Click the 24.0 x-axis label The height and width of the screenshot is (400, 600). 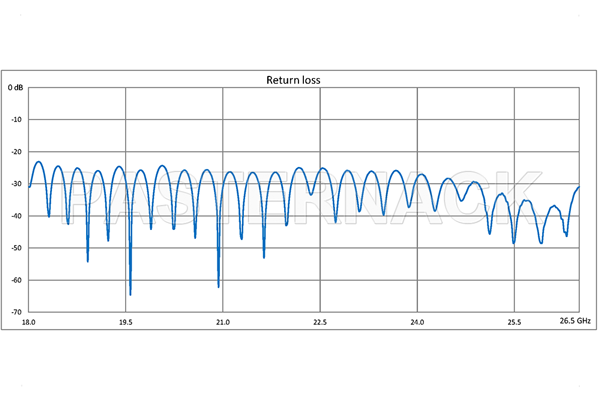(x=417, y=323)
